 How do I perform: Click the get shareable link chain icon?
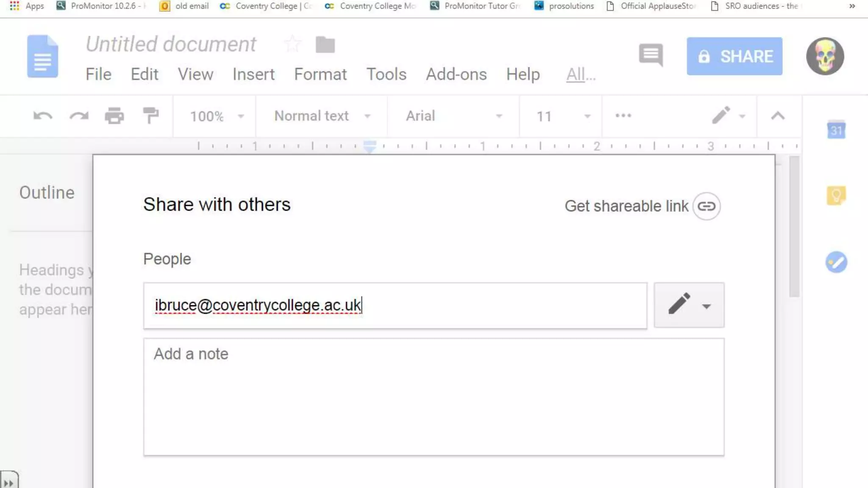(706, 206)
